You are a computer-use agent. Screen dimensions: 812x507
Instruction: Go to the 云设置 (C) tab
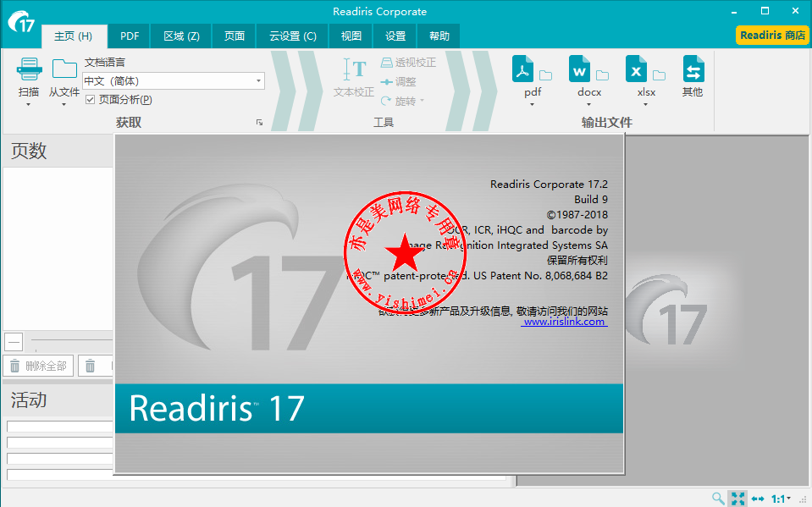tap(293, 36)
